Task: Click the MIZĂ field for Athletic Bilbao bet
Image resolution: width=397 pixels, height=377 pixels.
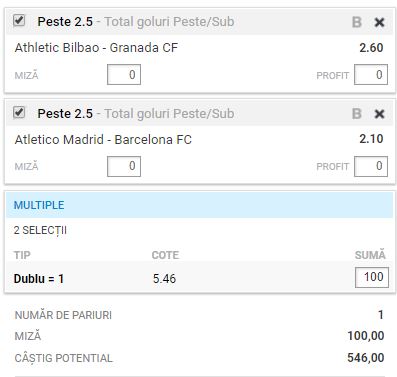Action: 124,75
